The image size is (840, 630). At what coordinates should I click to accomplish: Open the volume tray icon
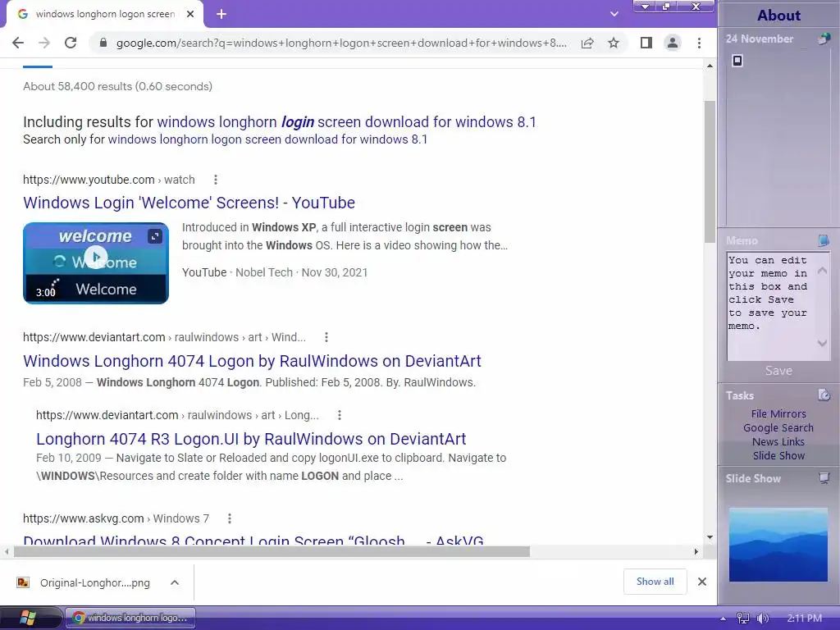[x=762, y=619]
